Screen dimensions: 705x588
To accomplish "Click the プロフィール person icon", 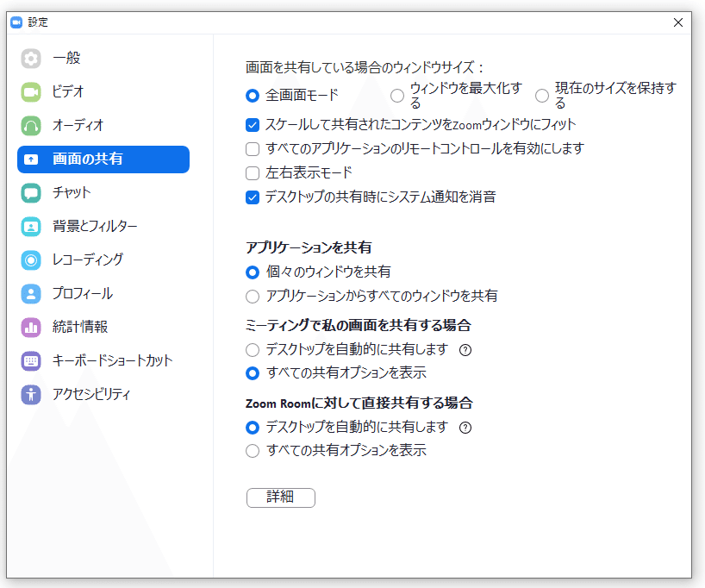I will (31, 294).
